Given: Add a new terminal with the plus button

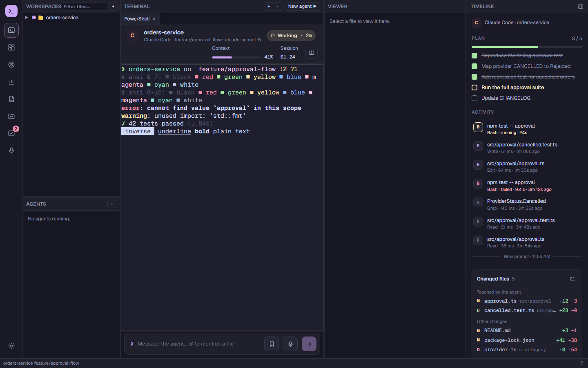Looking at the screenshot, I should (269, 7).
